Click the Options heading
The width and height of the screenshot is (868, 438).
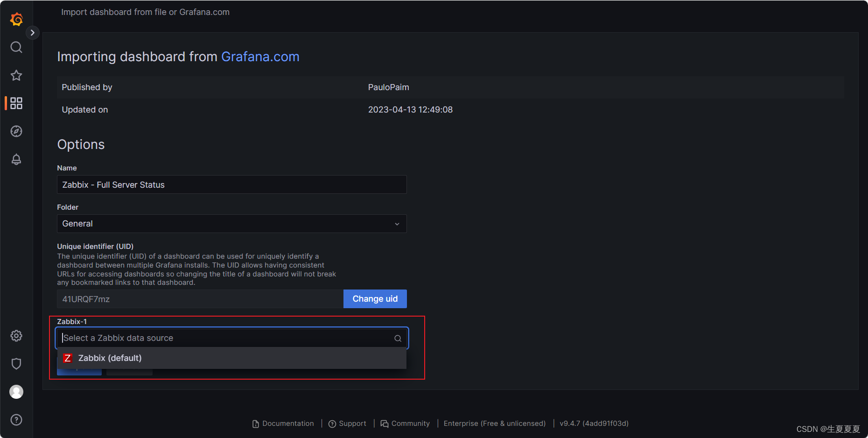81,144
